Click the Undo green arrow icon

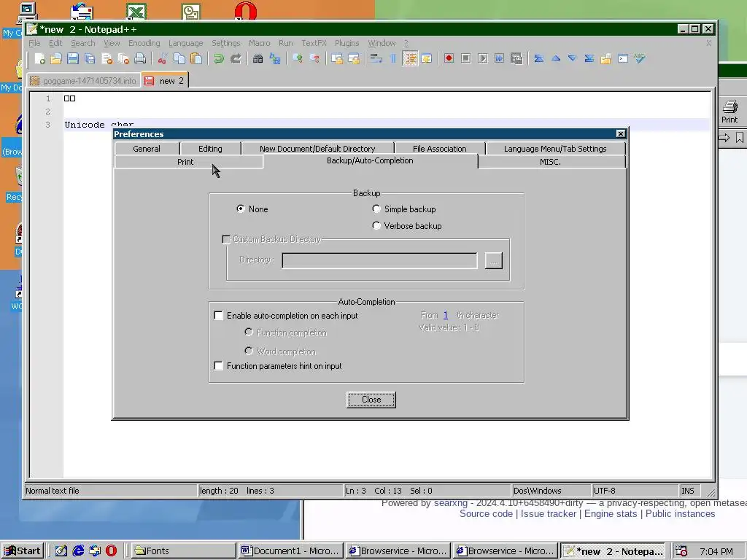pyautogui.click(x=219, y=58)
